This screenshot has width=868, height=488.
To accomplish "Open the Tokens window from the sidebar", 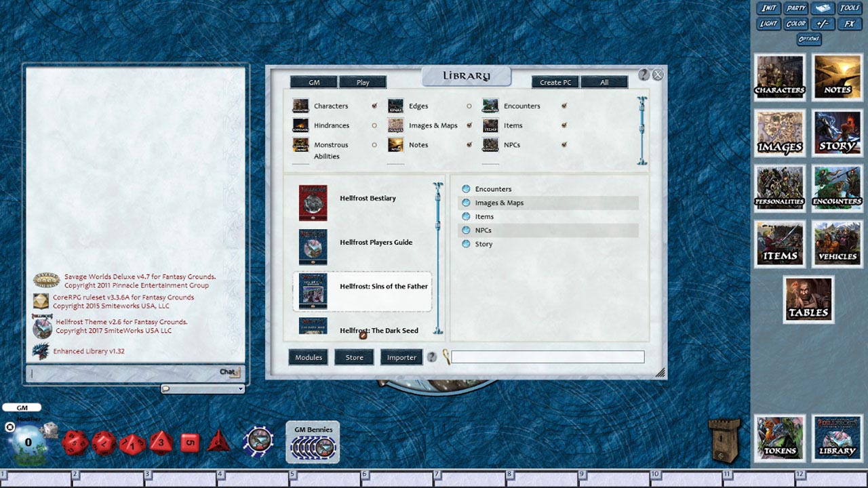I will (x=779, y=438).
